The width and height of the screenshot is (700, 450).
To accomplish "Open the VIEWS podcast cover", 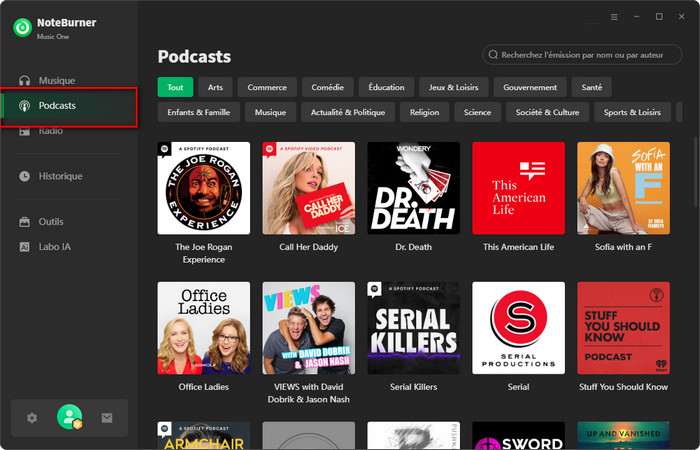I will coord(308,328).
